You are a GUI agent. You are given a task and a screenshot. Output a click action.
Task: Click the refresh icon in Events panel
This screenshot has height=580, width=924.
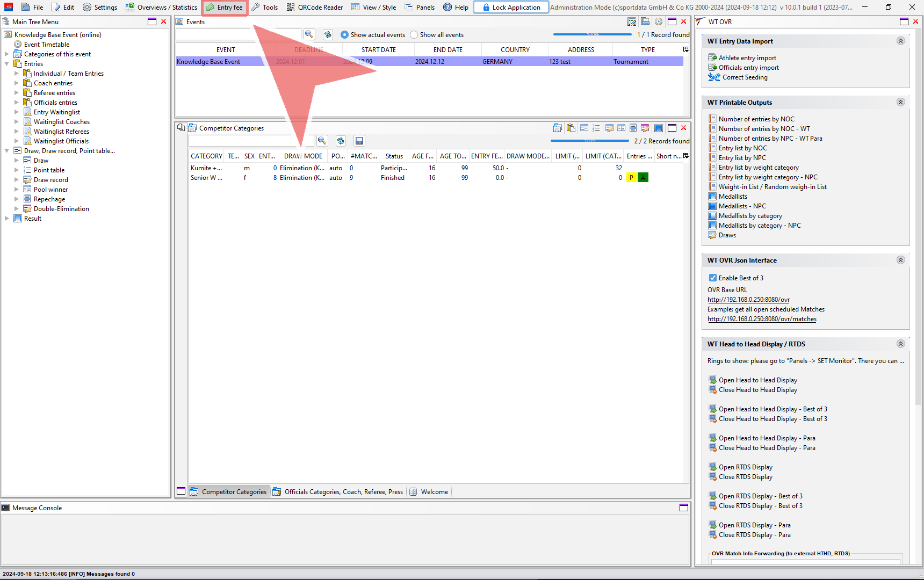[x=328, y=34]
